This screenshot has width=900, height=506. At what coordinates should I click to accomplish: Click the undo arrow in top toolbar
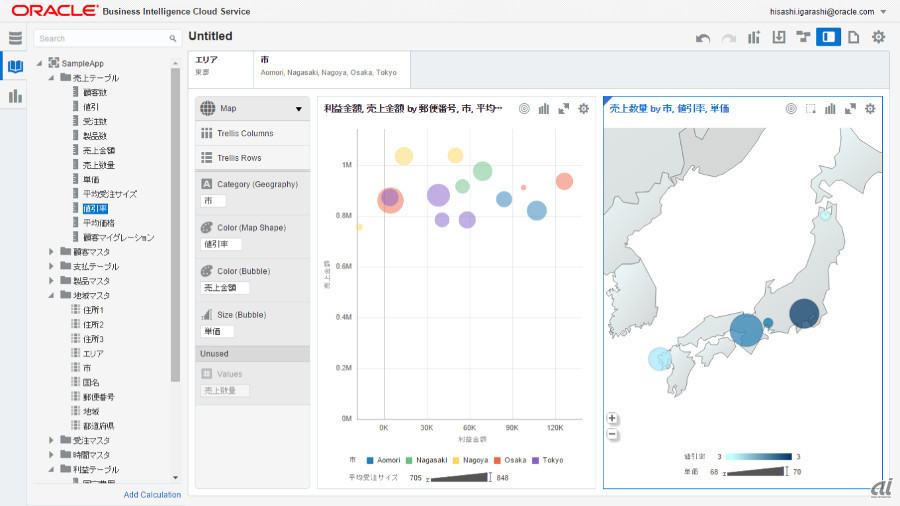tap(703, 38)
